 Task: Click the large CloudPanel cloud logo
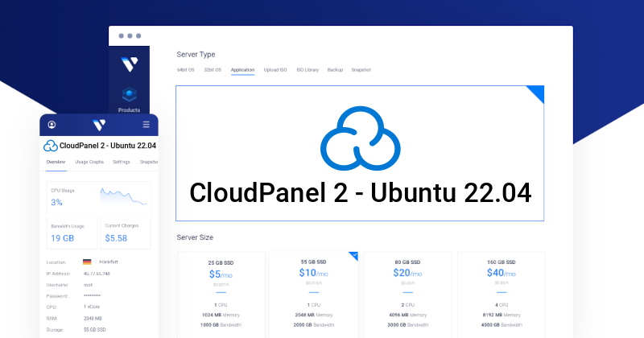pos(359,138)
